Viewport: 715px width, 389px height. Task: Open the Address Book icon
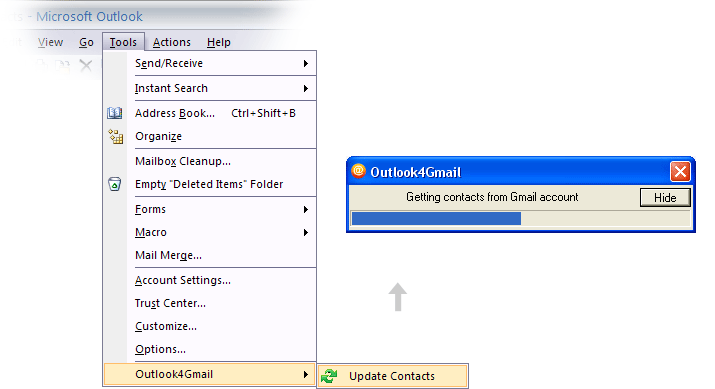pyautogui.click(x=114, y=113)
